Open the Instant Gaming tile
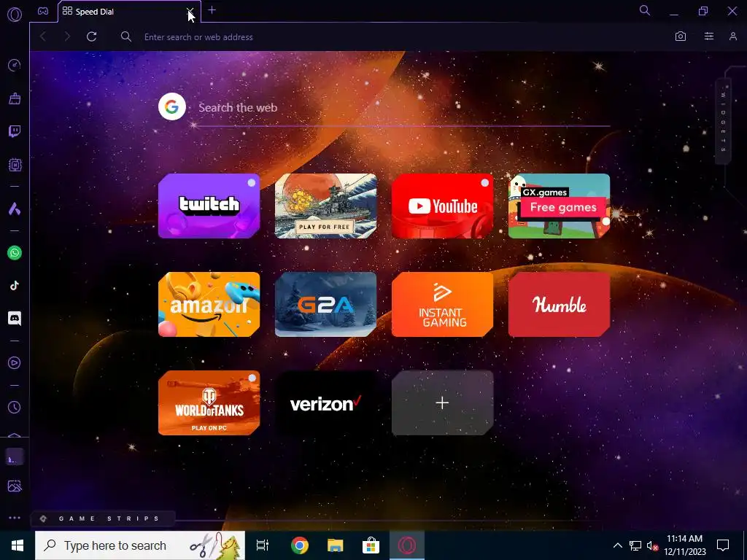Viewport: 747px width, 560px height. (x=443, y=304)
